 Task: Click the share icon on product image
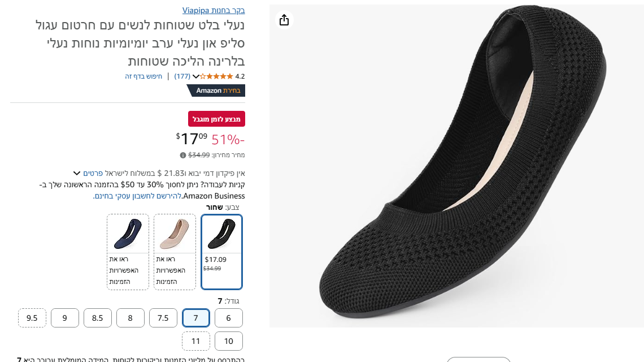(x=284, y=20)
